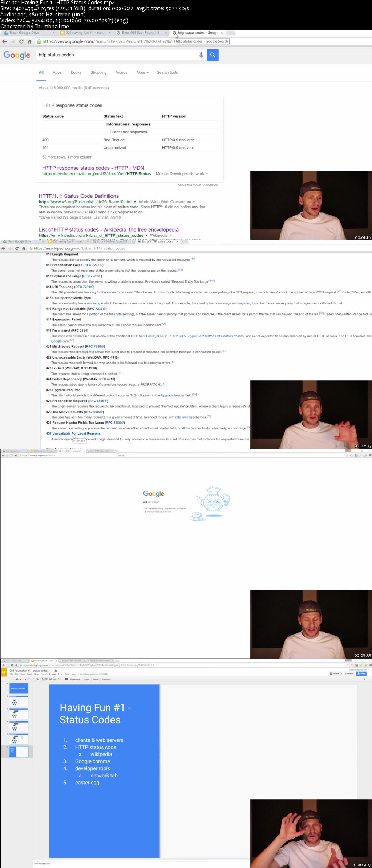Screen dimensions: 372x868
Task: Select the arrow cursor tool in Slides
Action: point(43,679)
